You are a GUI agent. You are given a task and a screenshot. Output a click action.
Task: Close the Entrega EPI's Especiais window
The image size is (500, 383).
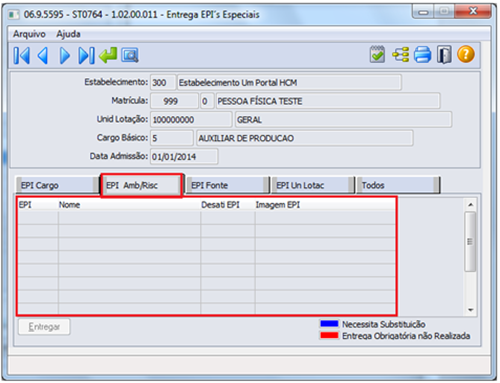click(473, 11)
